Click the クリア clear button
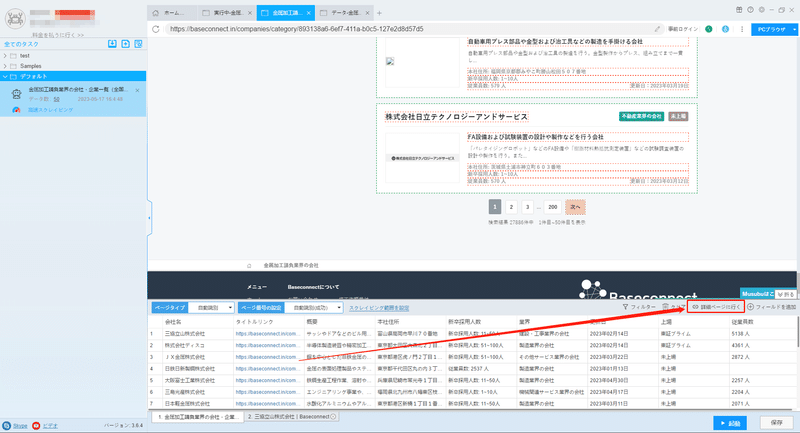This screenshot has height=433, width=800. 674,307
